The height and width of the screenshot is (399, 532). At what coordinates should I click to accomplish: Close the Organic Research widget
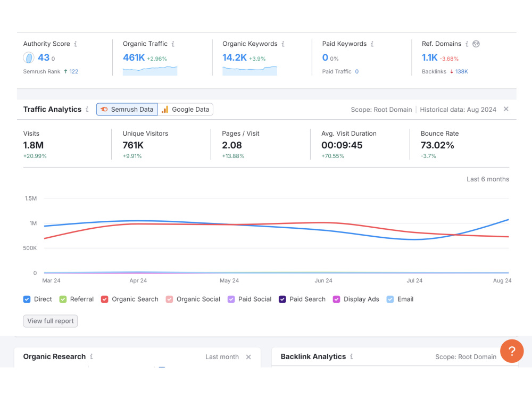(x=248, y=357)
